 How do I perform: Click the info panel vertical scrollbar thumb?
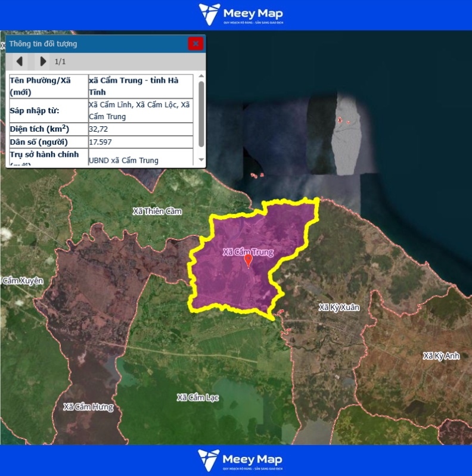201,113
